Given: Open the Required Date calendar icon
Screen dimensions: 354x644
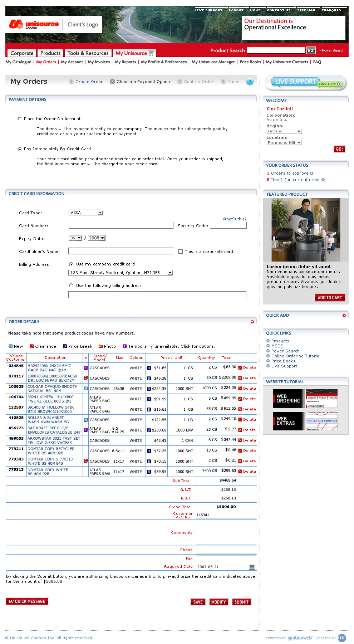Looking at the screenshot, I should click(252, 567).
